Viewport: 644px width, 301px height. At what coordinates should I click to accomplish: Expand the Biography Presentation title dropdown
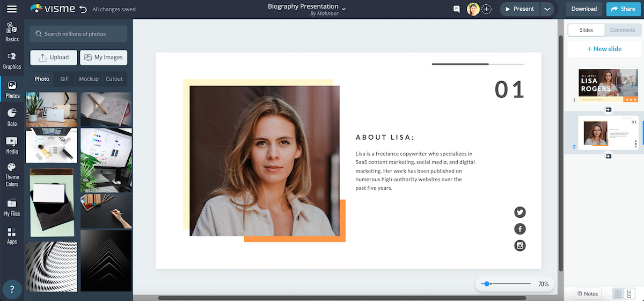tap(344, 9)
